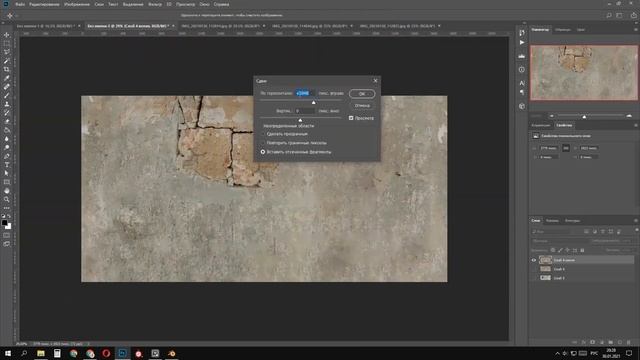640x360 pixels.
Task: Show the second layer in Layers panel
Action: pos(533,269)
